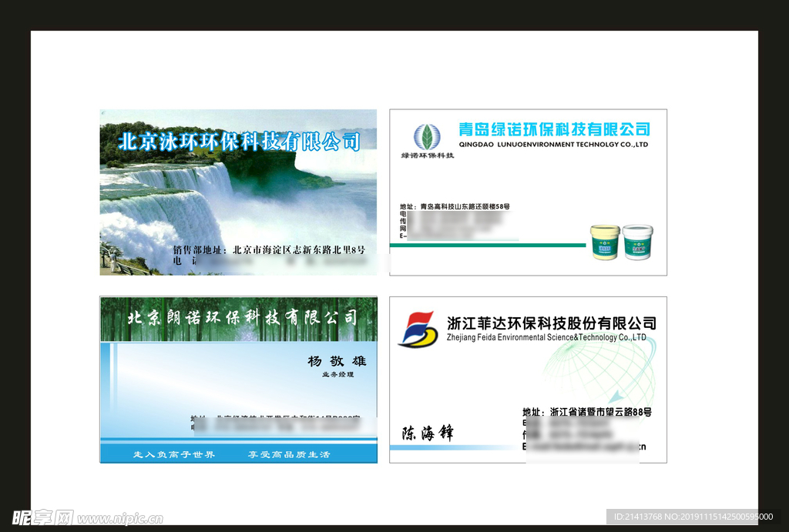Click the white paint bucket image
This screenshot has height=532, width=789.
pos(637,242)
